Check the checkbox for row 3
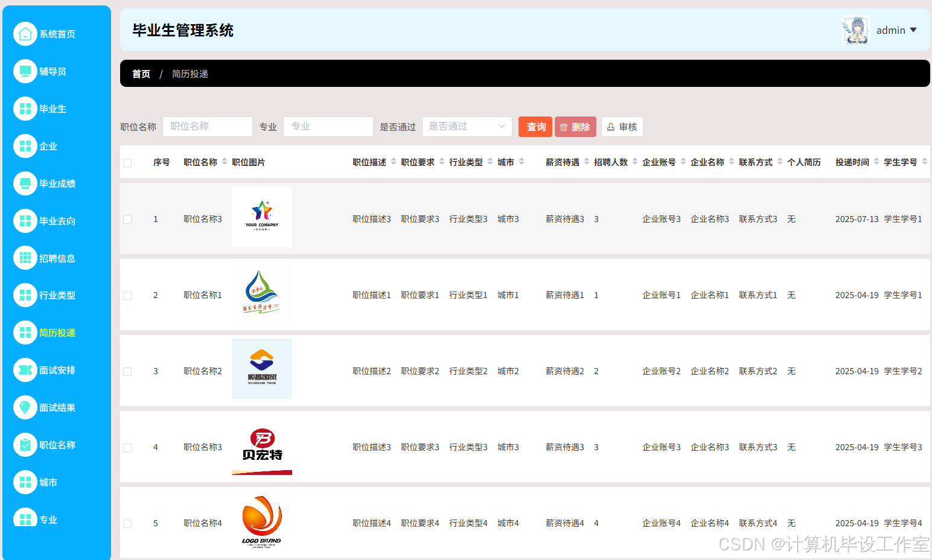932x560 pixels. [x=127, y=372]
